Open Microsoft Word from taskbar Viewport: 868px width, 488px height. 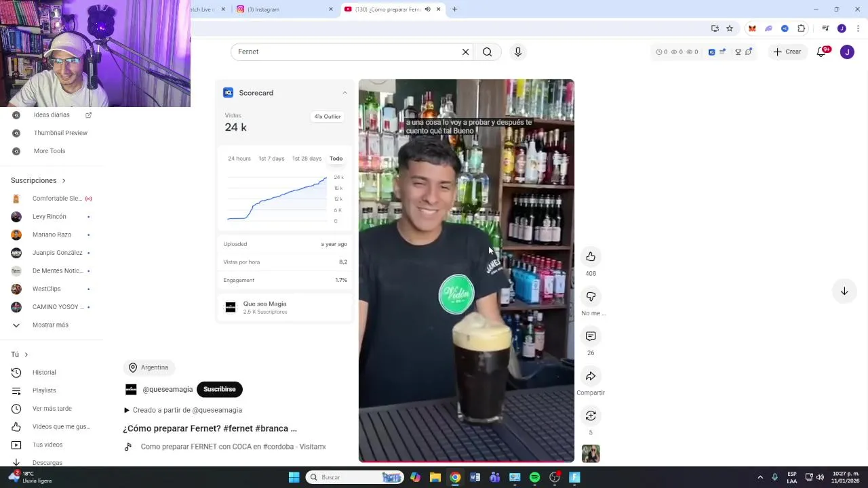tap(475, 477)
